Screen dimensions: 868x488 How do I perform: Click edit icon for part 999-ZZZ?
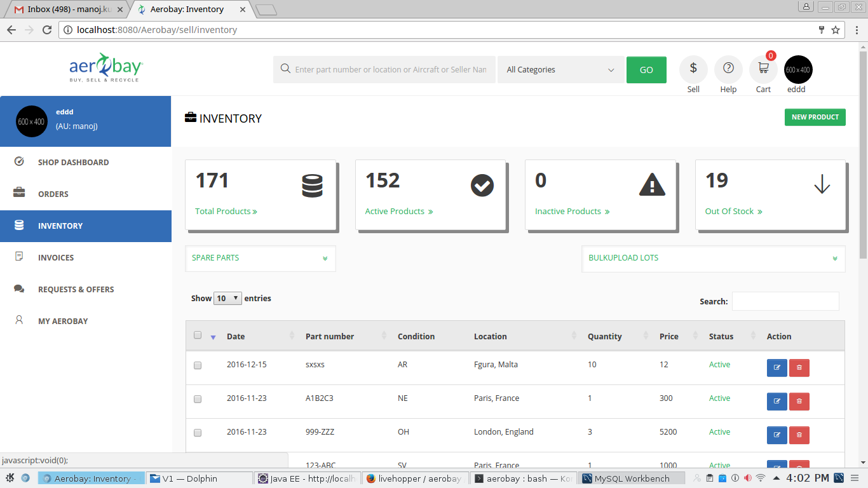pos(776,435)
